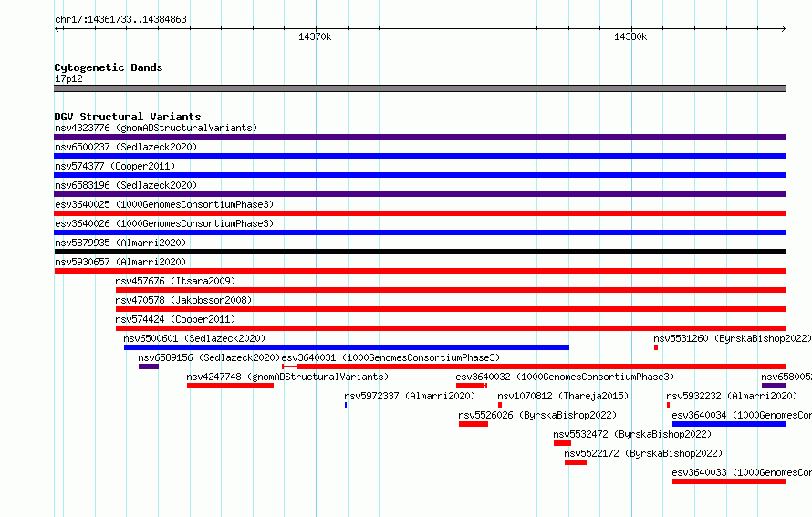Click the nsv6583196 (Sedlazeck2020) label
The height and width of the screenshot is (517, 812).
[126, 185]
